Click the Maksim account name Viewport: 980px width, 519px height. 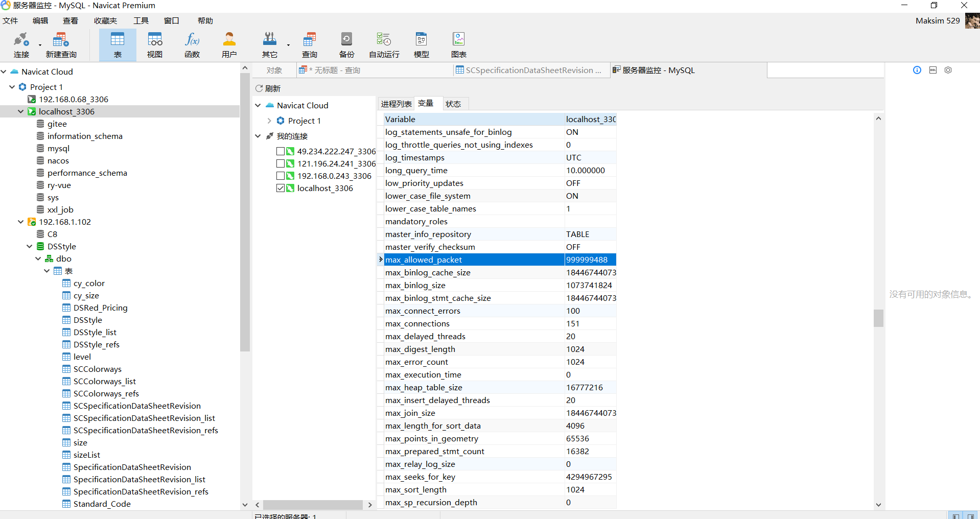[x=937, y=20]
